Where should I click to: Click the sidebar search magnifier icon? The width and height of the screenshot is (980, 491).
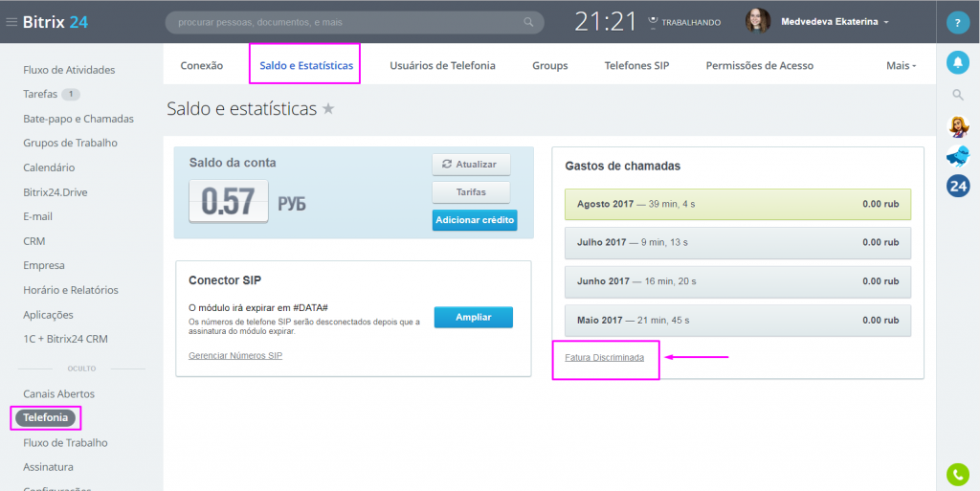957,95
